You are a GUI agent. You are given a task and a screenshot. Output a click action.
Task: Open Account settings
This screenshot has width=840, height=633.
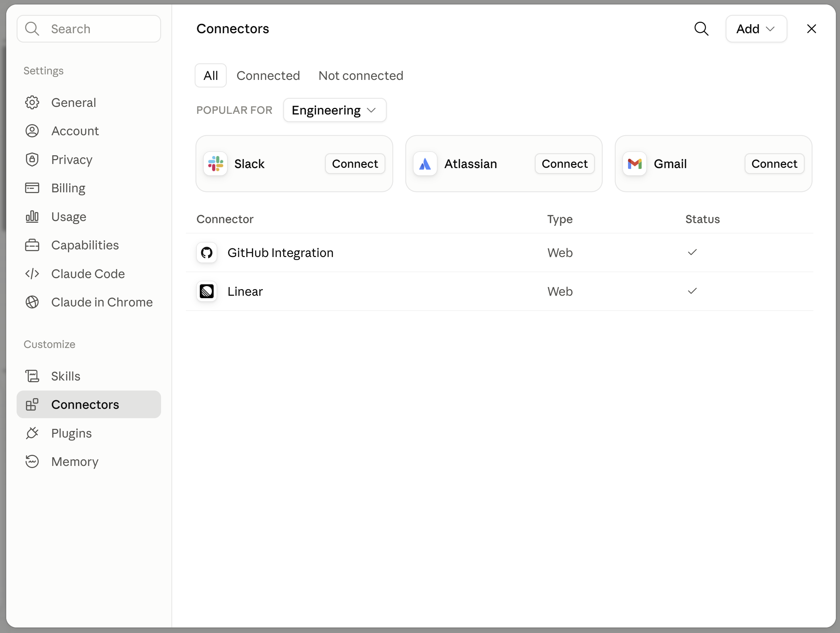(x=89, y=131)
